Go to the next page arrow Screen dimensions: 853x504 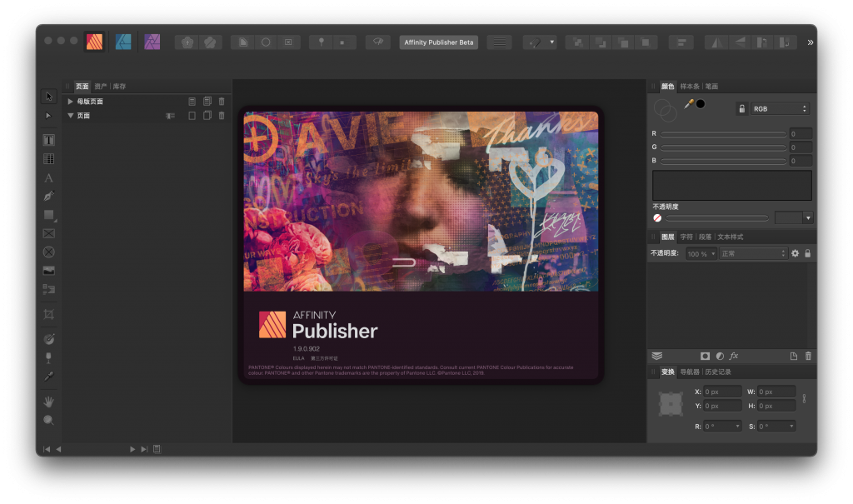(132, 450)
